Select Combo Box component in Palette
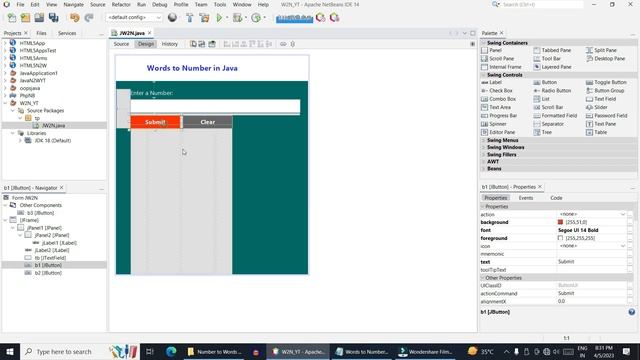Image resolution: width=640 pixels, height=360 pixels. 498,99
